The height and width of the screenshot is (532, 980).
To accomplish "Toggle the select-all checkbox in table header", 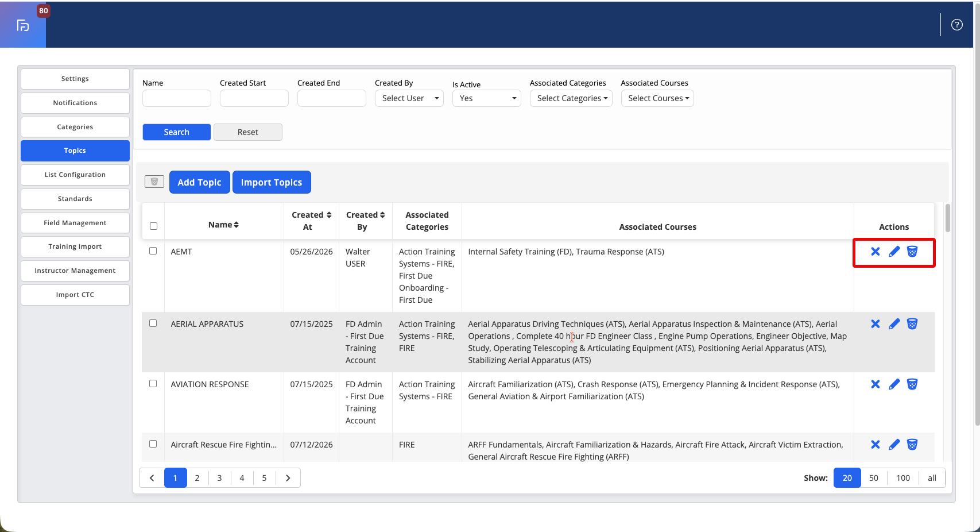I will [153, 226].
